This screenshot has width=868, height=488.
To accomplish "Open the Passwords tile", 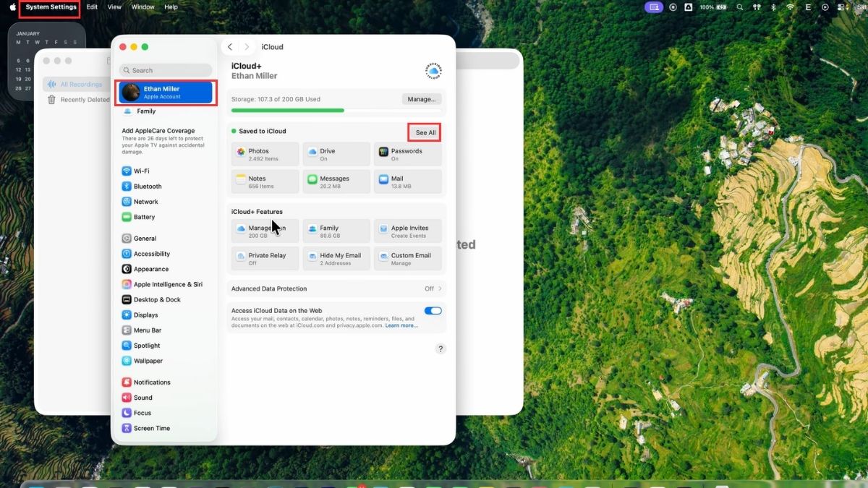I will coord(408,154).
